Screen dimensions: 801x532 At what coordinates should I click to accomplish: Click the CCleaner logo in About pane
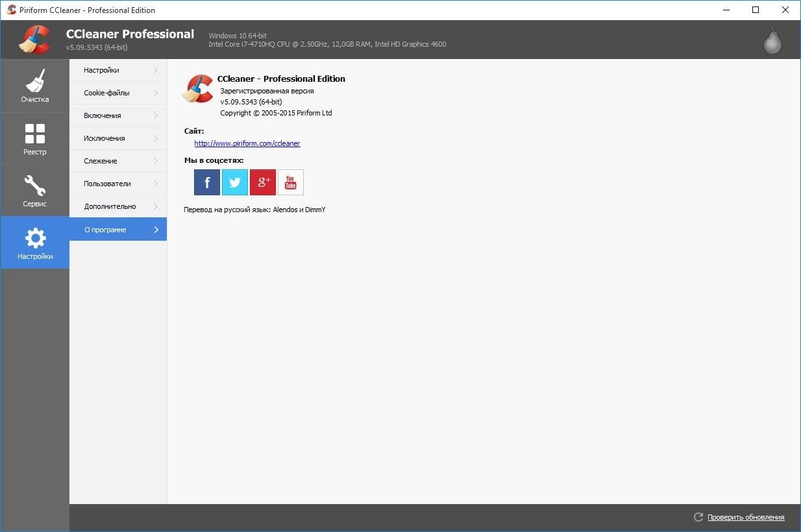point(198,89)
